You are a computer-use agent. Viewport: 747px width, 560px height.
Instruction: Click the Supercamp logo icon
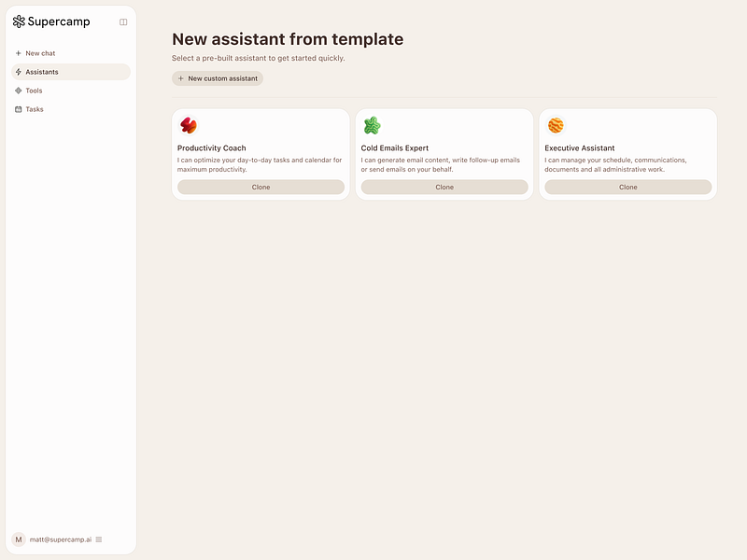[19, 21]
